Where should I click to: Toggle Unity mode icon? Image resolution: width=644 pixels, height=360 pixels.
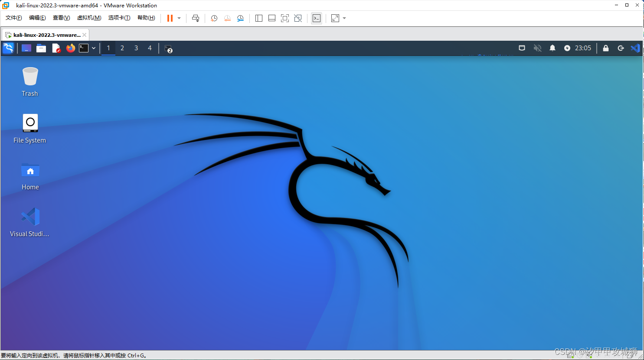298,18
